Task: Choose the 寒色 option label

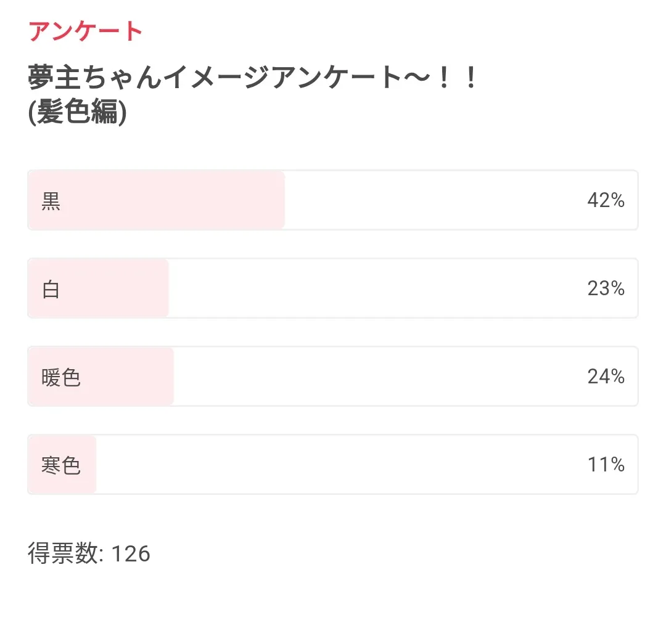Action: [60, 465]
